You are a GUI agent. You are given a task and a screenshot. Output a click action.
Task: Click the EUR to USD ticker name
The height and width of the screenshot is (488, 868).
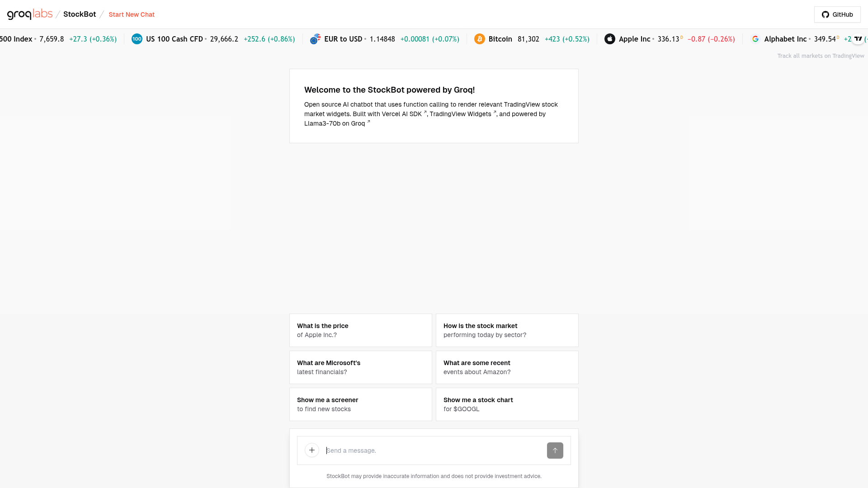pyautogui.click(x=343, y=39)
